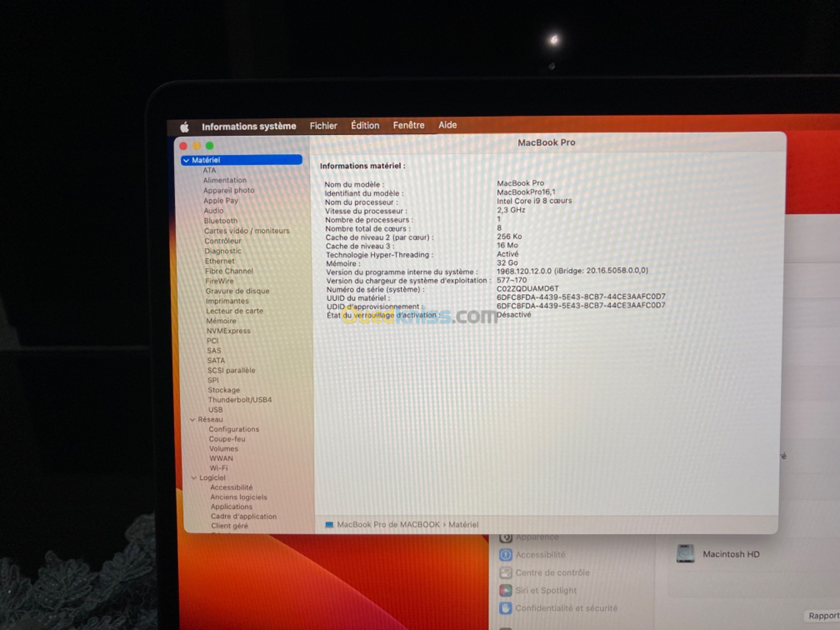Collapse the Logiciel section chevron
840x630 pixels.
pos(194,478)
